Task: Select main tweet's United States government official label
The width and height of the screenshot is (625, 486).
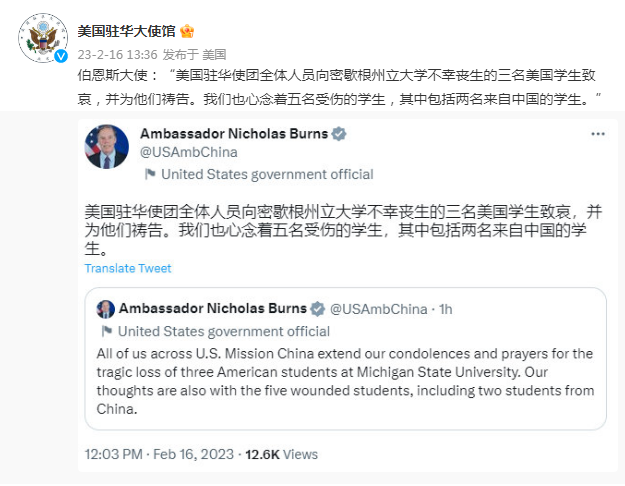Action: [267, 174]
